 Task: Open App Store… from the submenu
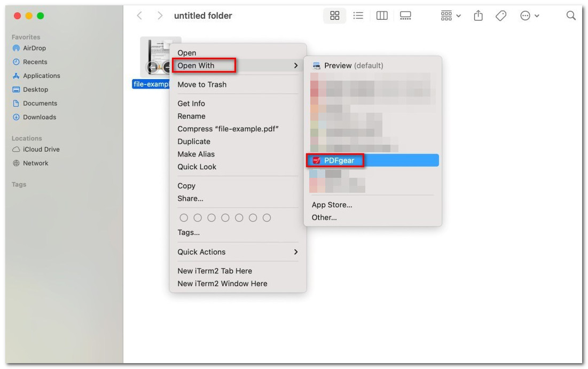coord(332,205)
